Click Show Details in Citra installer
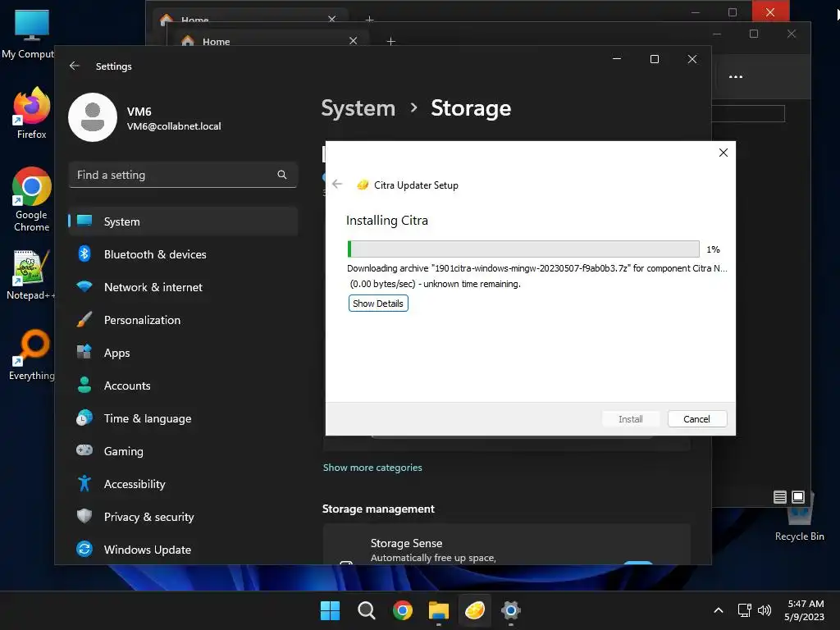The width and height of the screenshot is (840, 630). [378, 304]
